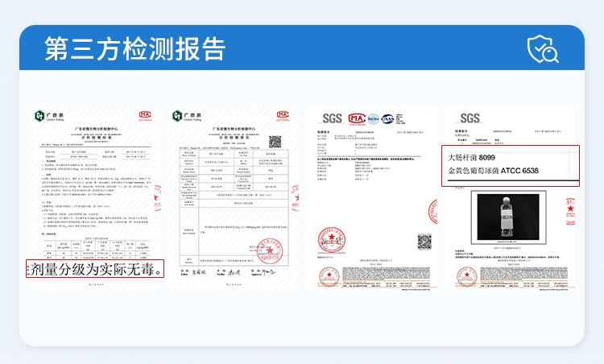
Task: Click the red MA mark on second report
Action: coord(283,115)
